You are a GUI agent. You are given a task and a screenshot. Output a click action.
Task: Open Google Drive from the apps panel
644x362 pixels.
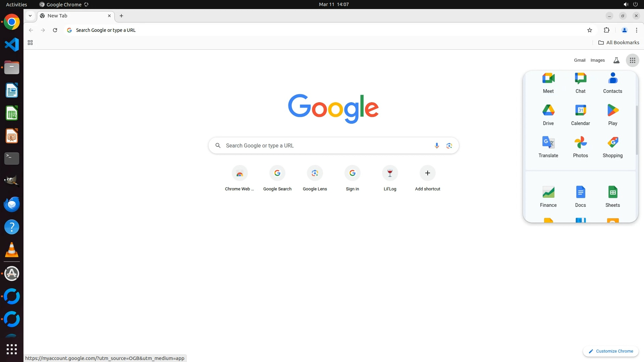coord(548,114)
